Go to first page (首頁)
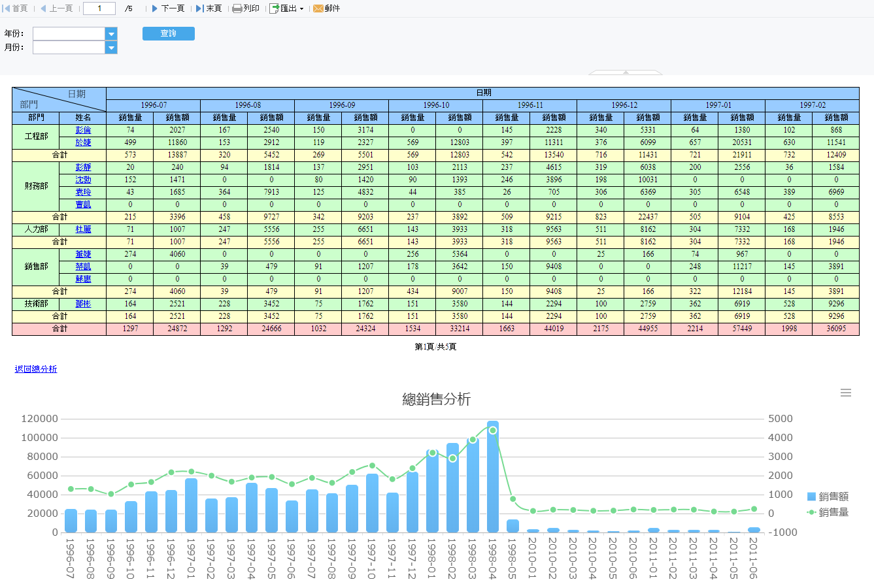Viewport: 874px width, 588px height. 16,8
